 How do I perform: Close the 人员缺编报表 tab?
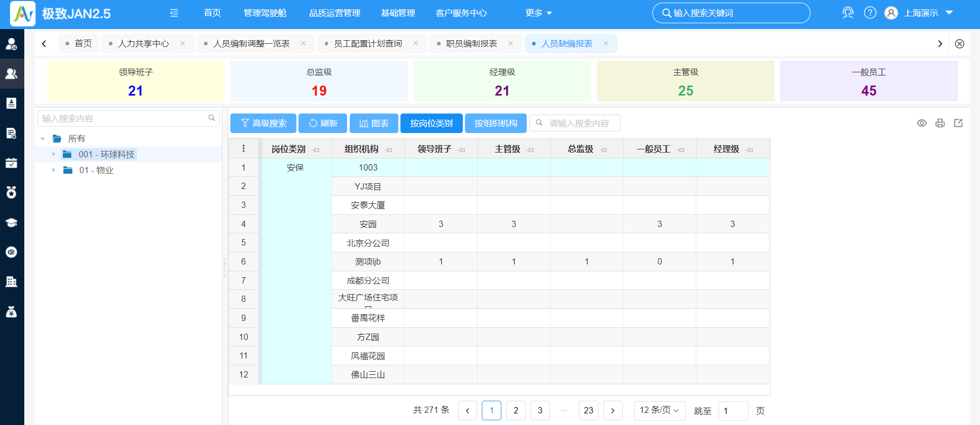pos(606,43)
